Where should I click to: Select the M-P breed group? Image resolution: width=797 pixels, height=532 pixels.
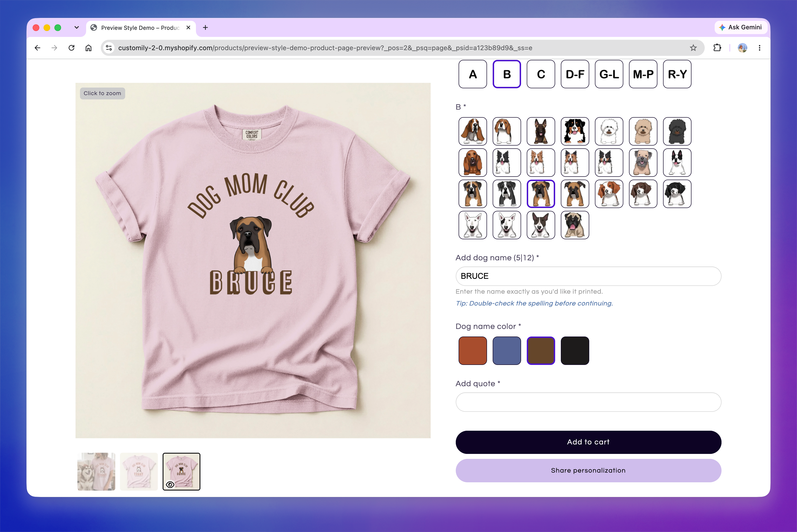click(643, 74)
